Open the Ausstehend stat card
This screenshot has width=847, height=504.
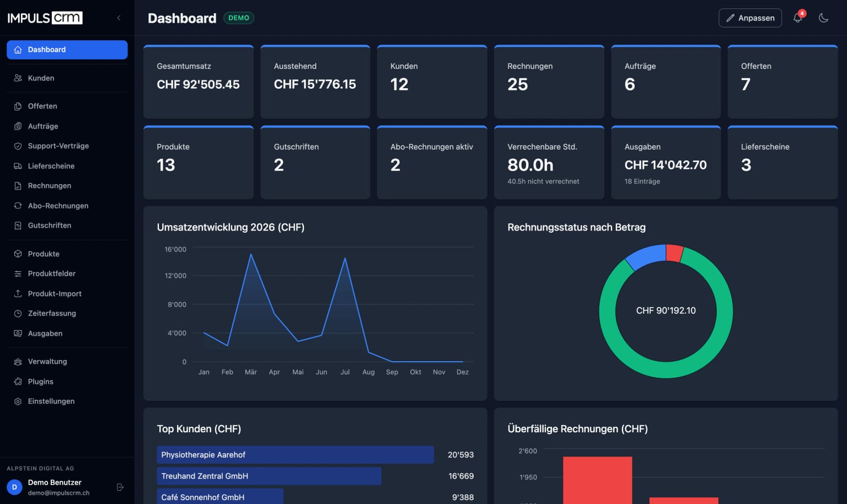click(315, 82)
